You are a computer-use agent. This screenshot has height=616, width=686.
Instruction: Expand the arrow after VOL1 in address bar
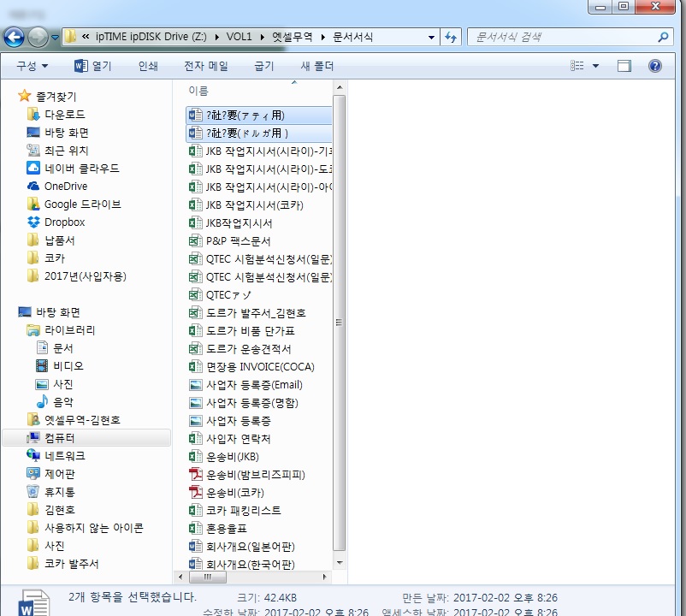coord(262,37)
